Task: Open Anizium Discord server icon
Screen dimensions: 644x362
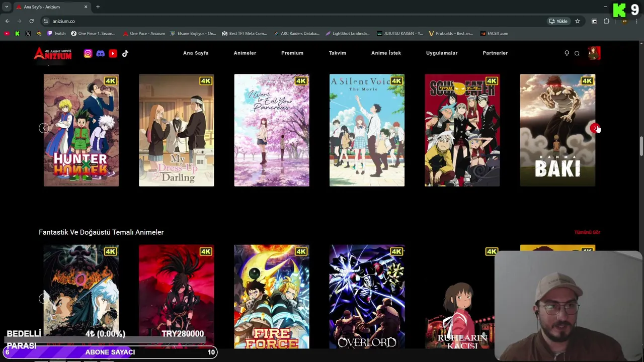Action: (101, 53)
